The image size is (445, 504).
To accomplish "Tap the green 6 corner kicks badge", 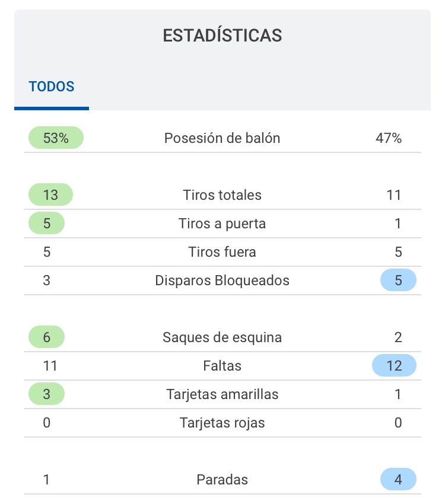I will pyautogui.click(x=46, y=337).
